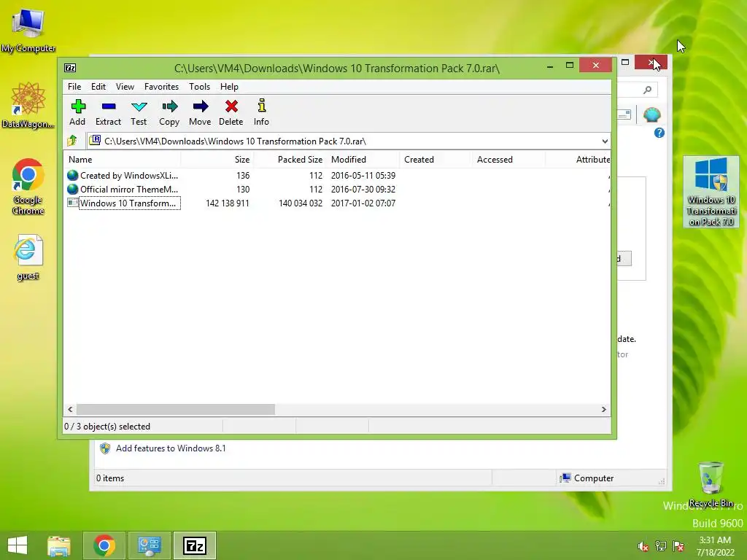
Task: Switch to Control Panel taskbar item
Action: click(x=150, y=545)
